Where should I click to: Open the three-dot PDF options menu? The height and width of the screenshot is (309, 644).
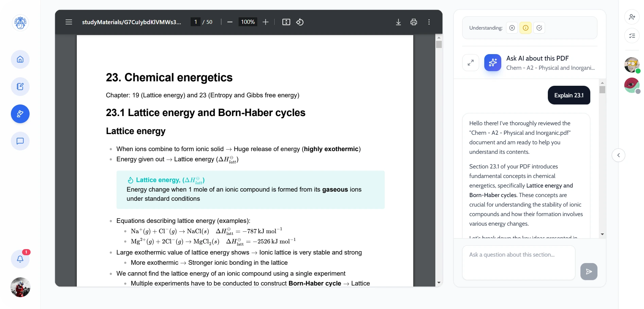(429, 22)
